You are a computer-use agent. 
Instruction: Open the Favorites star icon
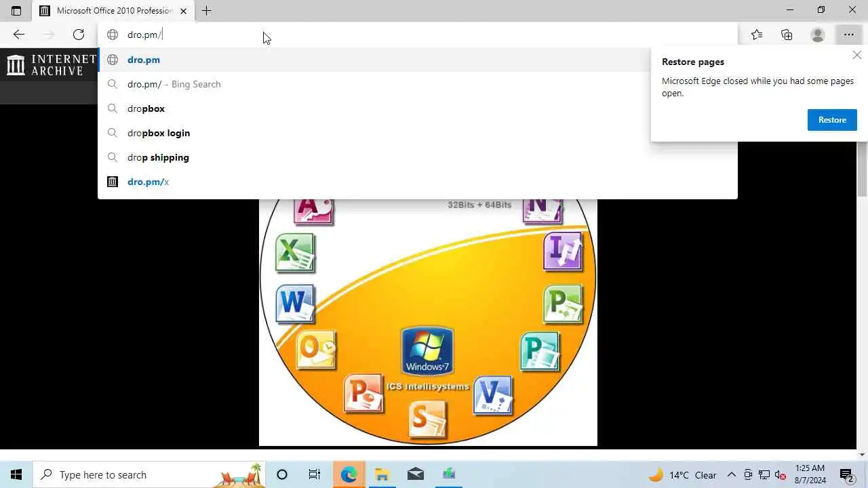pyautogui.click(x=757, y=35)
